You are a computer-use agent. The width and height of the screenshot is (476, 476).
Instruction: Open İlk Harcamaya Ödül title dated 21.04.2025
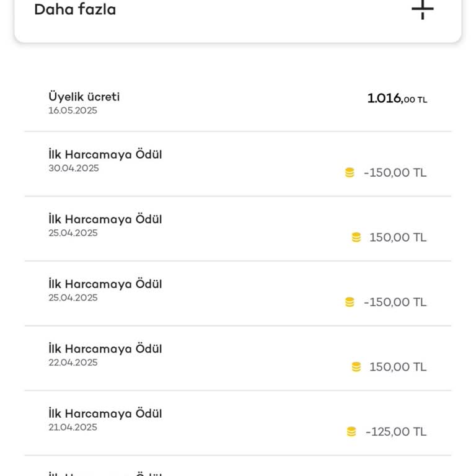(x=105, y=413)
